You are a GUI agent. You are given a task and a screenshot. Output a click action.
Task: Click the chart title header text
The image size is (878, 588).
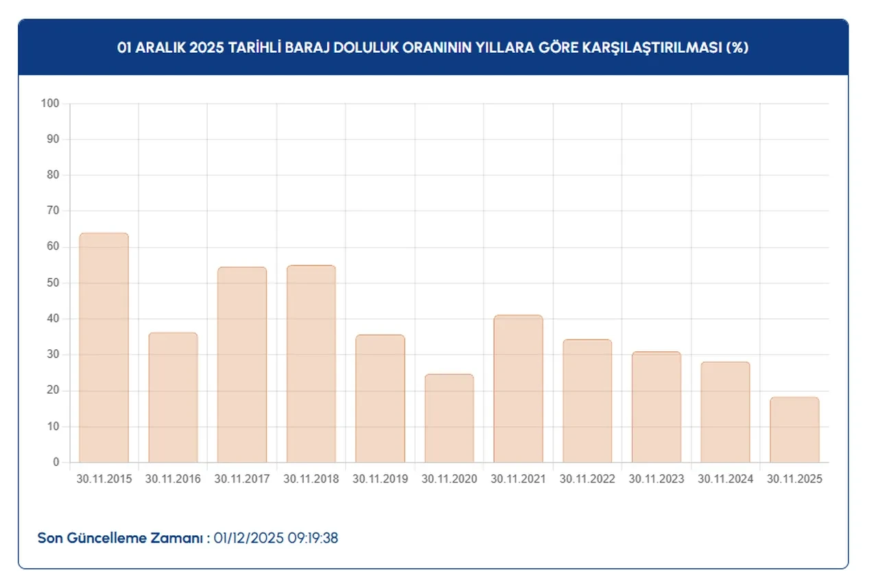click(433, 48)
